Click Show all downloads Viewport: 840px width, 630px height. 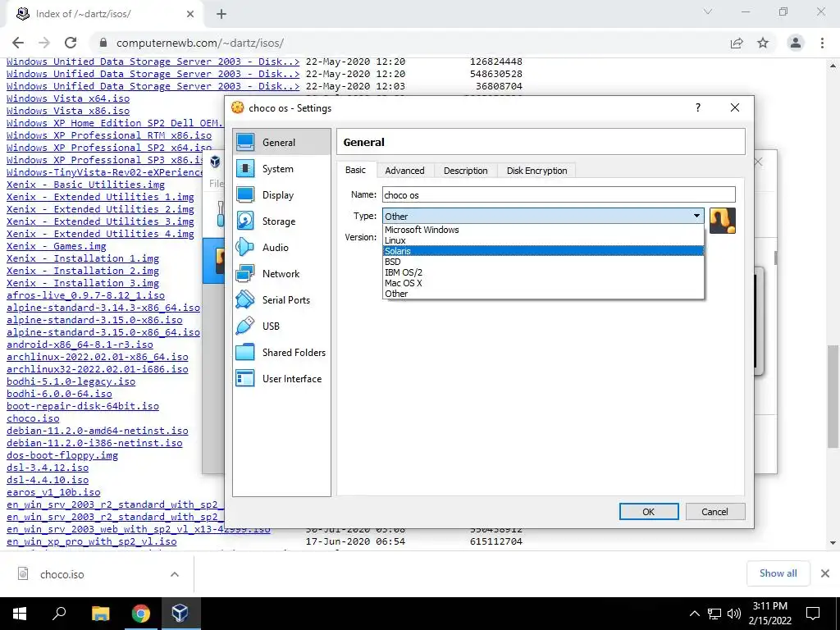pyautogui.click(x=778, y=573)
